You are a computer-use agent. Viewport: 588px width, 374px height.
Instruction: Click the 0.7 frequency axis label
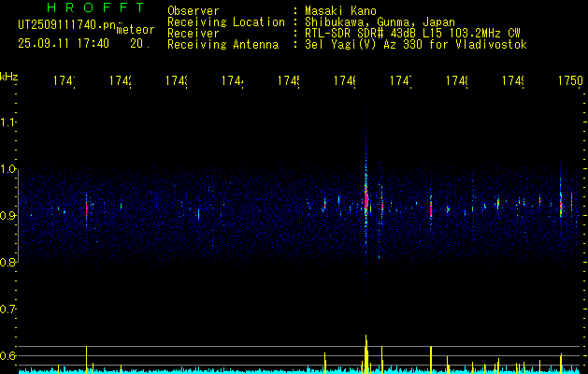coord(7,309)
